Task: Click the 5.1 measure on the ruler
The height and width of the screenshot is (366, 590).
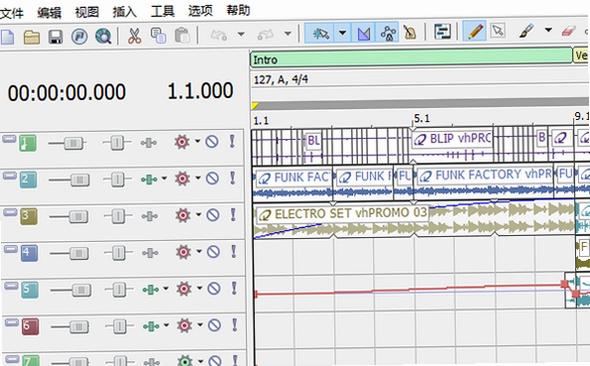Action: click(421, 119)
